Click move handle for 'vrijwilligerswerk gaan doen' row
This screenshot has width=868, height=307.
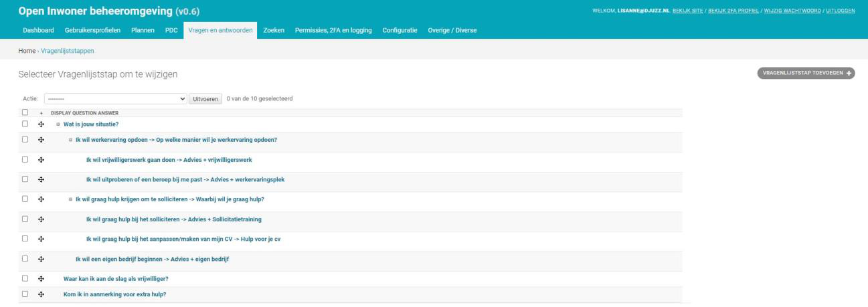click(41, 160)
